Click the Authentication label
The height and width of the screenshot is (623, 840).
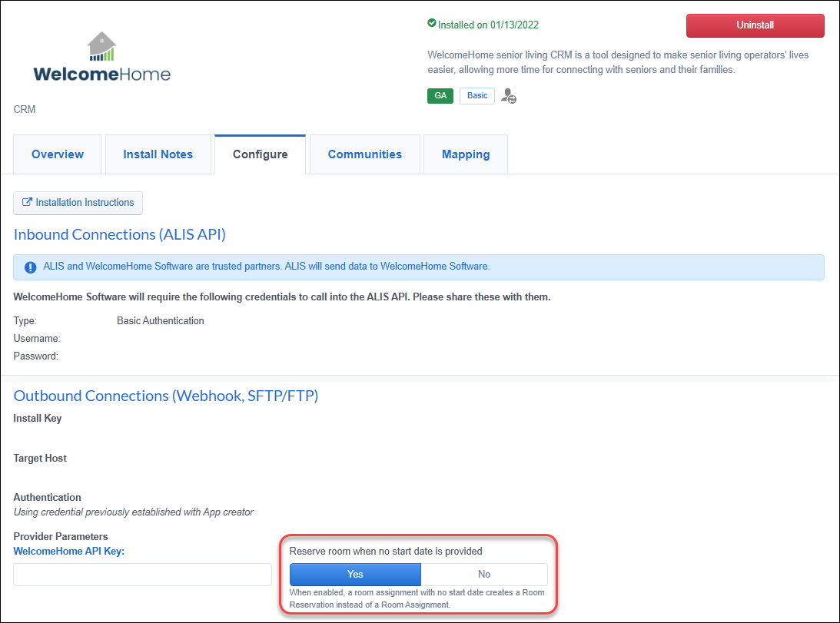[x=47, y=497]
